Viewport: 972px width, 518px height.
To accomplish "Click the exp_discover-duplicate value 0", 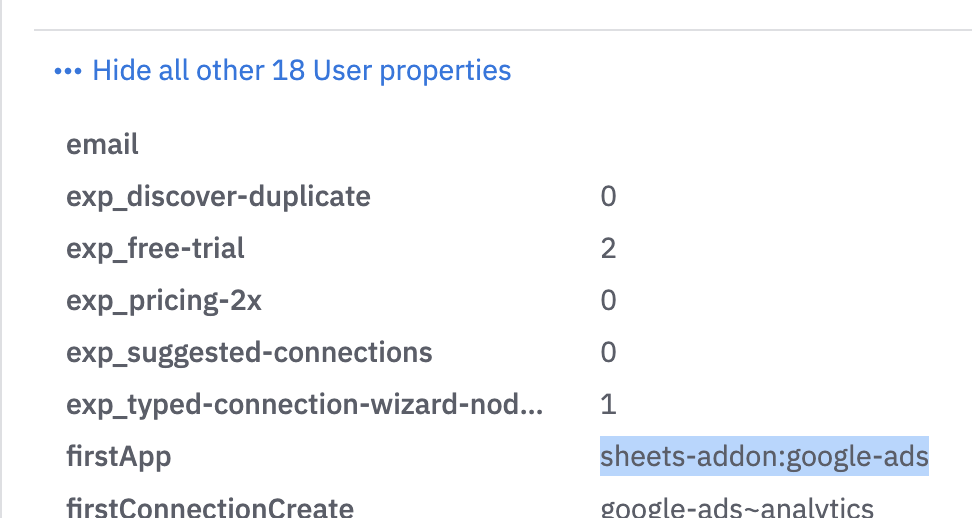I will pyautogui.click(x=608, y=196).
